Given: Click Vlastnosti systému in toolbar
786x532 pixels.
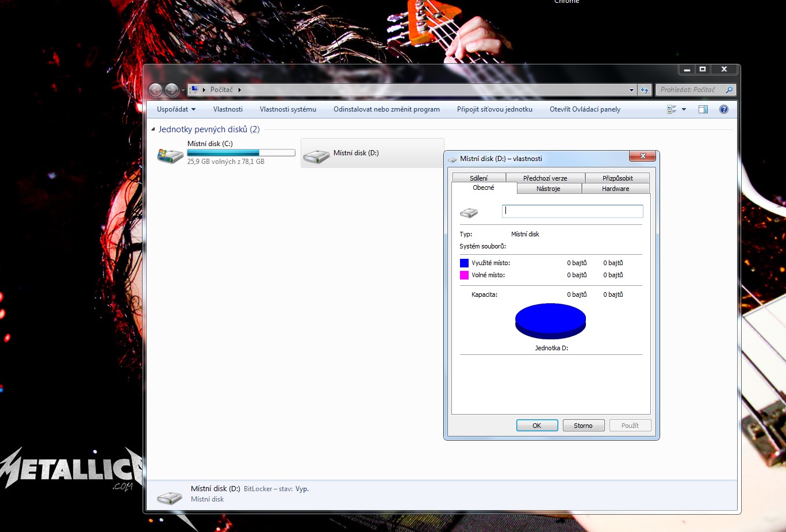Looking at the screenshot, I should pyautogui.click(x=288, y=109).
